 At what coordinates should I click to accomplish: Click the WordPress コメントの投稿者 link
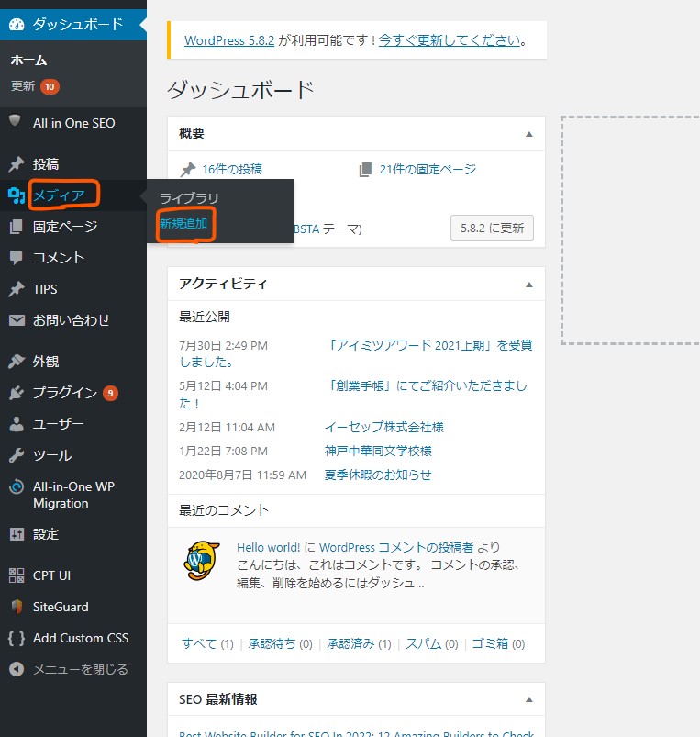click(396, 548)
